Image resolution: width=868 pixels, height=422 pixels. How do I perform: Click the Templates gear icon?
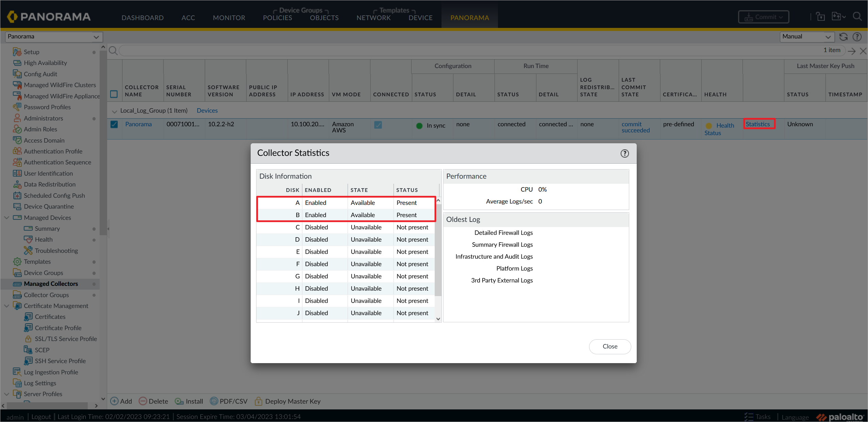(x=17, y=261)
